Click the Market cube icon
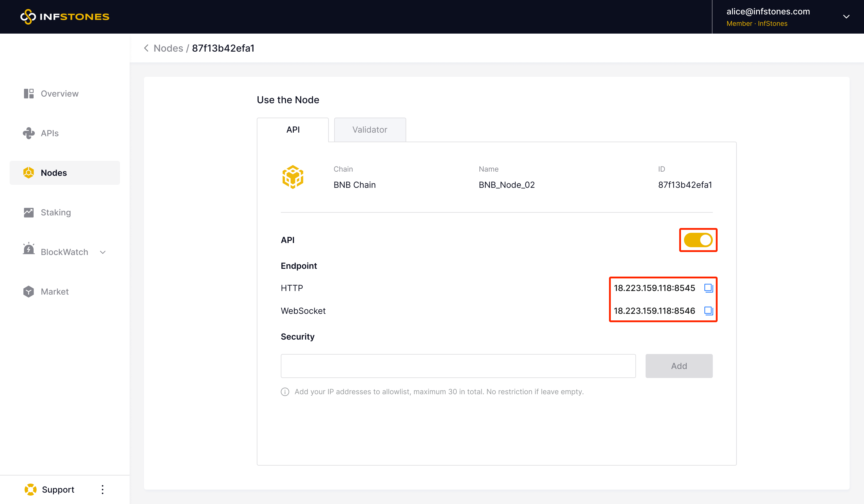Viewport: 864px width, 504px height. tap(29, 291)
